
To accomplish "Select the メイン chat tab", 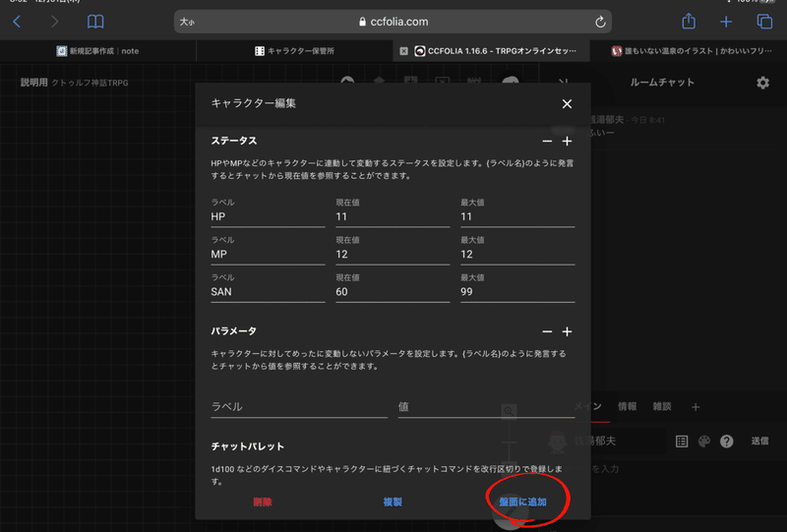I will click(587, 406).
